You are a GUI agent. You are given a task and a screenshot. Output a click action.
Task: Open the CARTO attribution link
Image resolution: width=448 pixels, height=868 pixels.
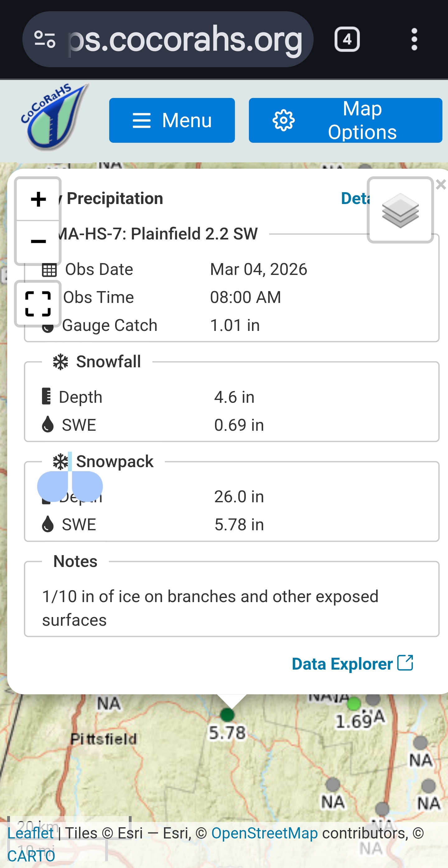click(x=31, y=856)
